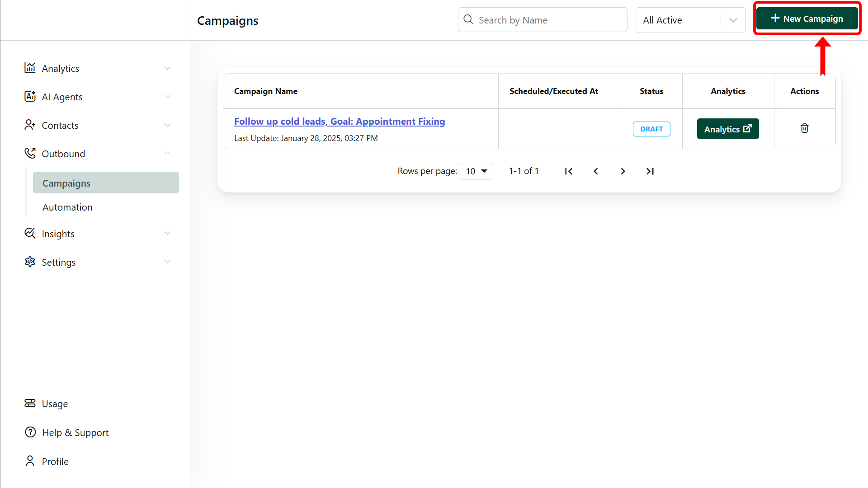Screen dimensions: 868x488
Task: Expand the Analytics menu chevron
Action: (168, 68)
